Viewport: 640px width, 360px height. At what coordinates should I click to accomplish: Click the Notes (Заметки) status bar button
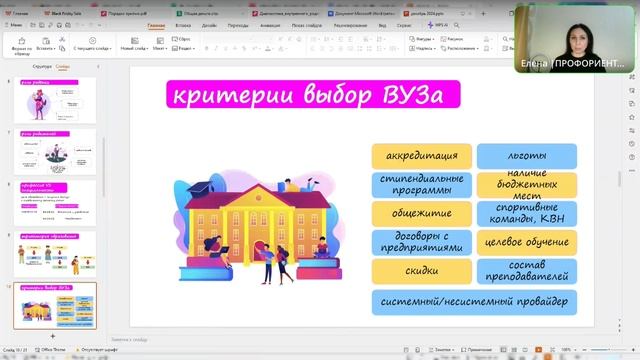[442, 350]
